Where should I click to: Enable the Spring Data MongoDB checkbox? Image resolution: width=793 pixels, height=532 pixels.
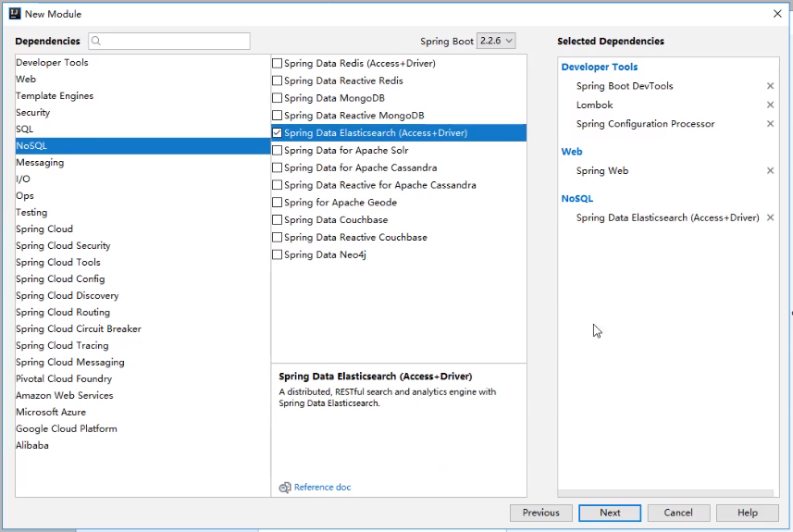click(x=278, y=98)
